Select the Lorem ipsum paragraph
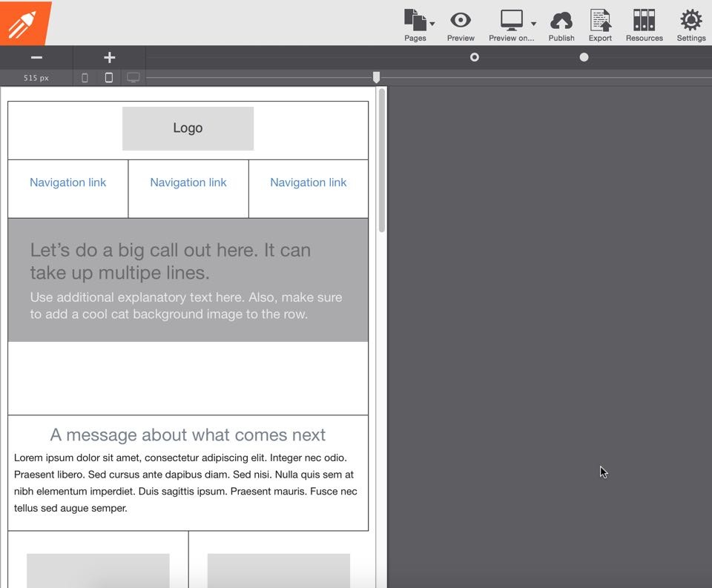Viewport: 712px width, 588px height. click(x=185, y=483)
